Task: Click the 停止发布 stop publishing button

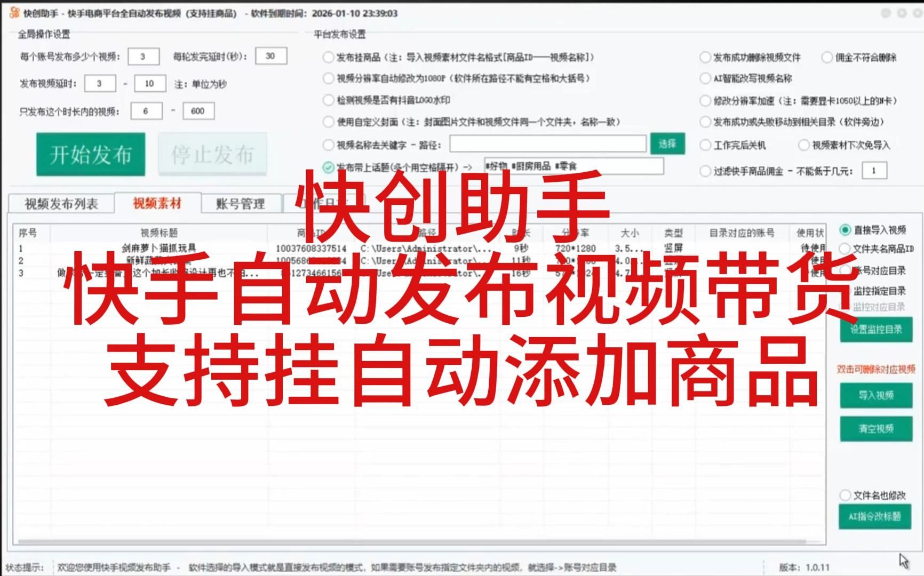Action: click(212, 154)
